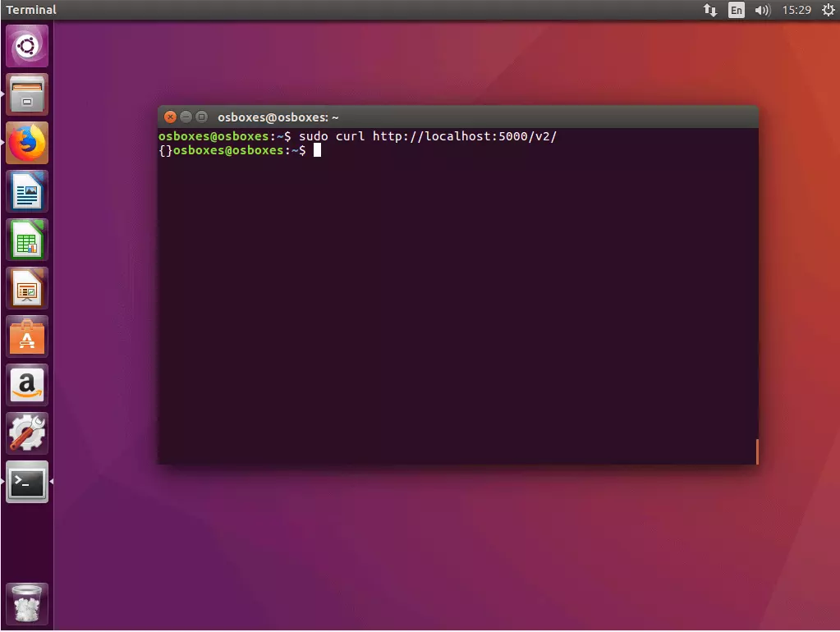Select the Terminal icon in the launcher
Screen dimensions: 840x632
click(x=27, y=482)
